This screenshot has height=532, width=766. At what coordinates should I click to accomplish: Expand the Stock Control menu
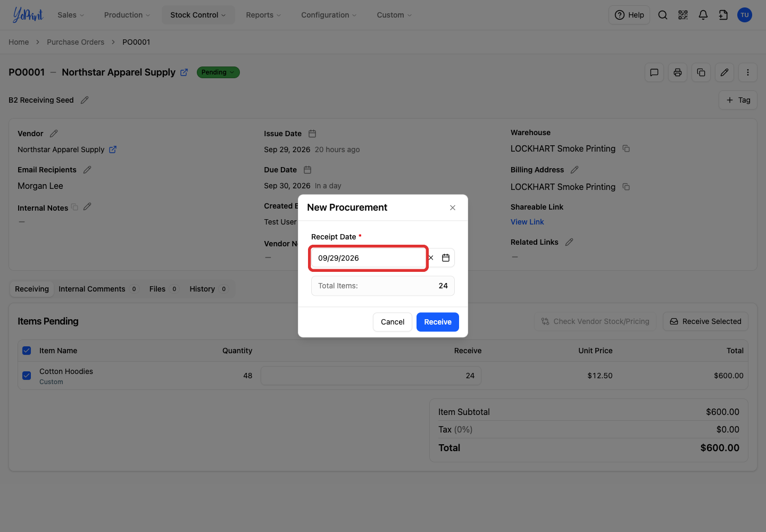pyautogui.click(x=198, y=15)
